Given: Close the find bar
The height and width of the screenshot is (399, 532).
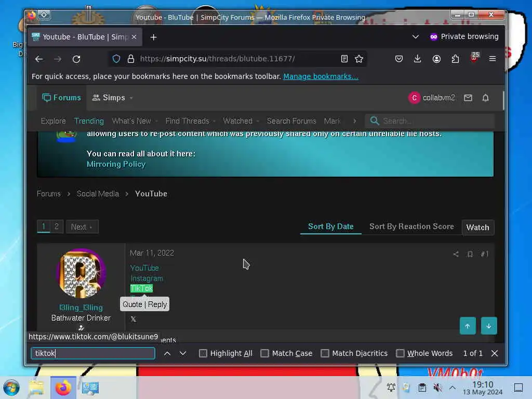Looking at the screenshot, I should coord(495,353).
